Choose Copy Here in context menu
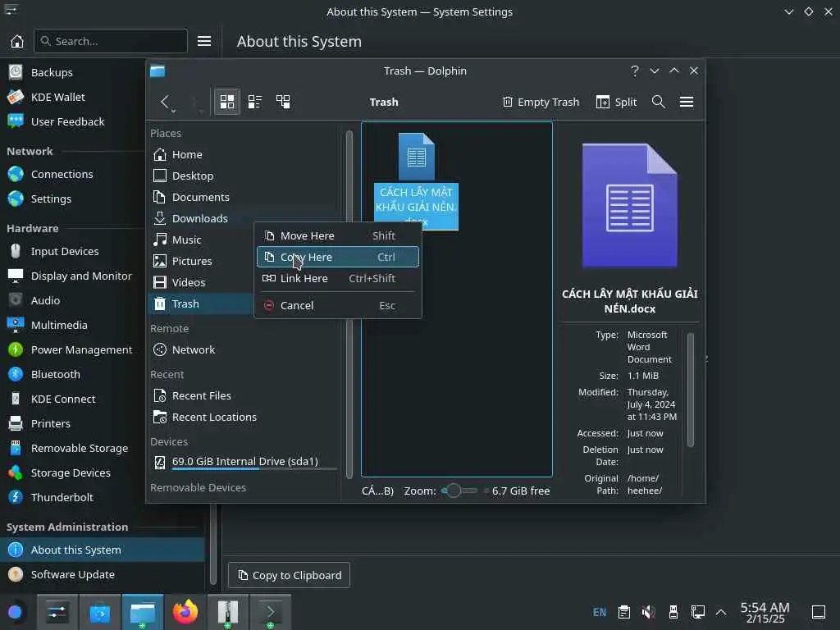The image size is (840, 630). (338, 257)
